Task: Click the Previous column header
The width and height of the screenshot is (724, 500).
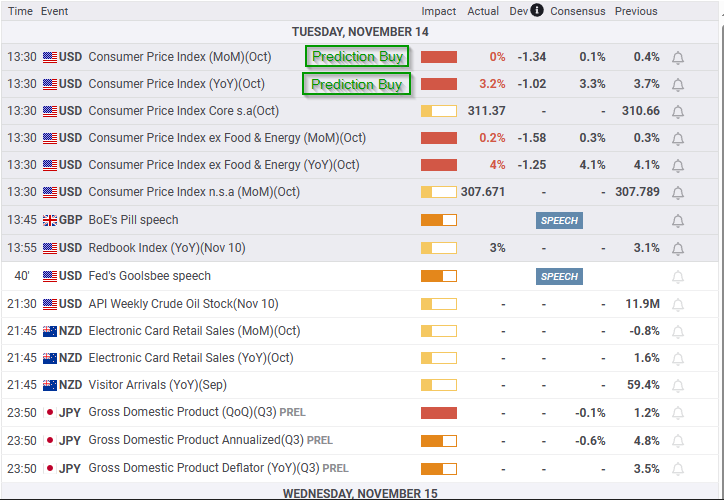Action: [x=636, y=11]
